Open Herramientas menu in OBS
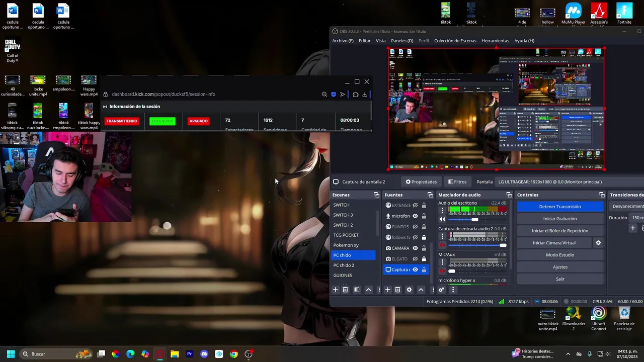The image size is (644, 362). pos(495,41)
